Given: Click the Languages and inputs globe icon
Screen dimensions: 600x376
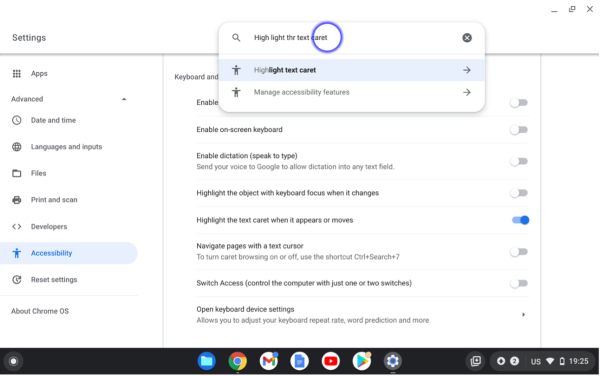Looking at the screenshot, I should (x=16, y=146).
